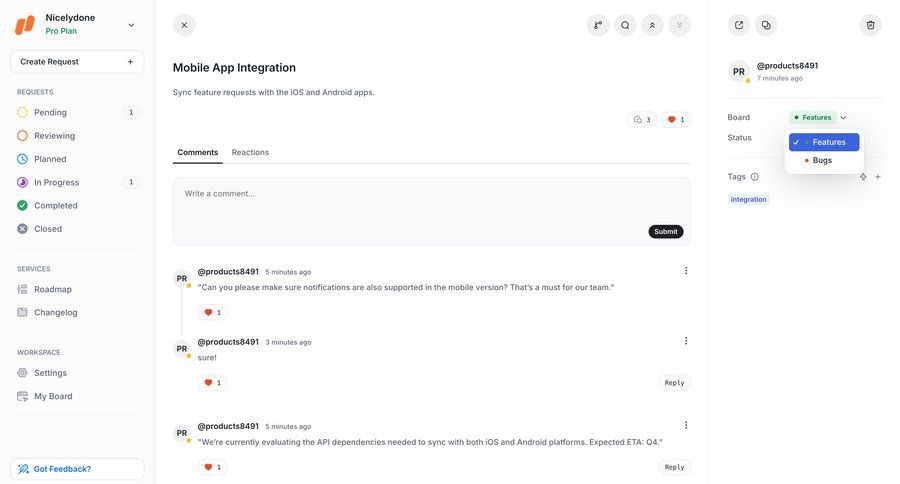Click the duplicate request icon
The image size is (900, 484).
pyautogui.click(x=766, y=25)
